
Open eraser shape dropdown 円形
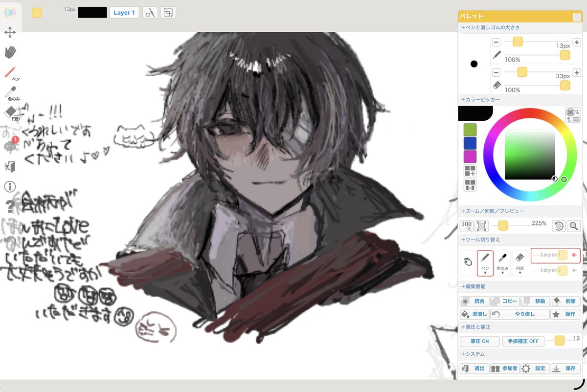pos(519,273)
